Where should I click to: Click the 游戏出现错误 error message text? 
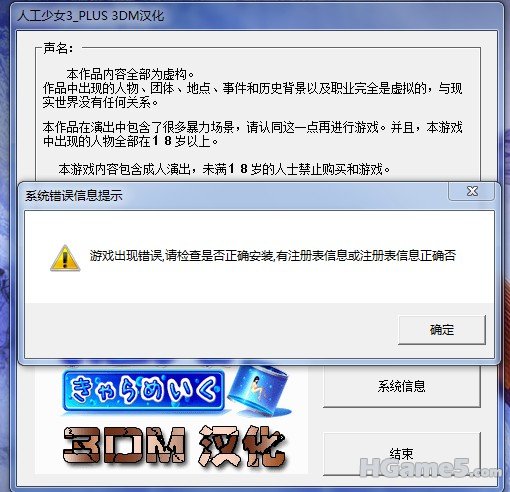273,256
